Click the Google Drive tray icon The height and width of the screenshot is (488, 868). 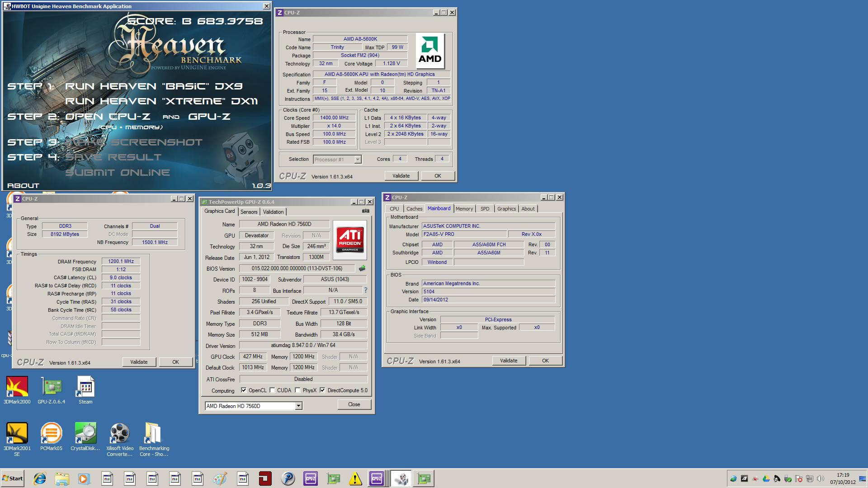pos(766,479)
